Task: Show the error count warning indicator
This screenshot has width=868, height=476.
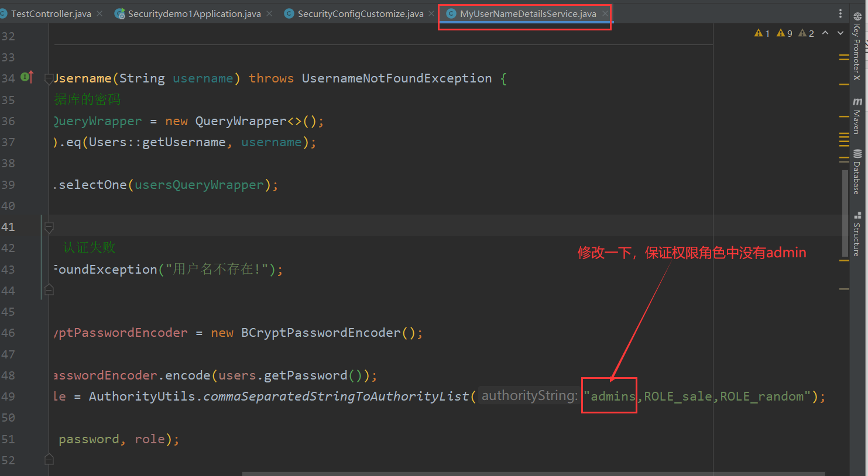Action: 762,33
